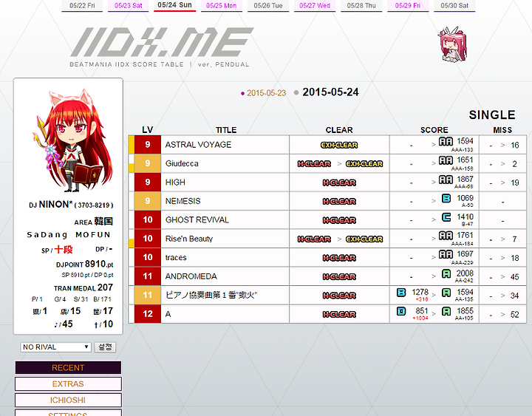Click the H-CLEAR badge for song A
The width and height of the screenshot is (532, 416).
(x=339, y=315)
